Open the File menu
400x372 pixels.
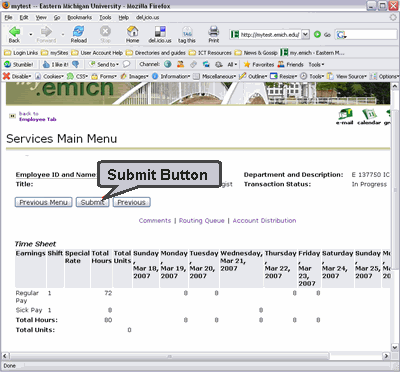(x=8, y=17)
